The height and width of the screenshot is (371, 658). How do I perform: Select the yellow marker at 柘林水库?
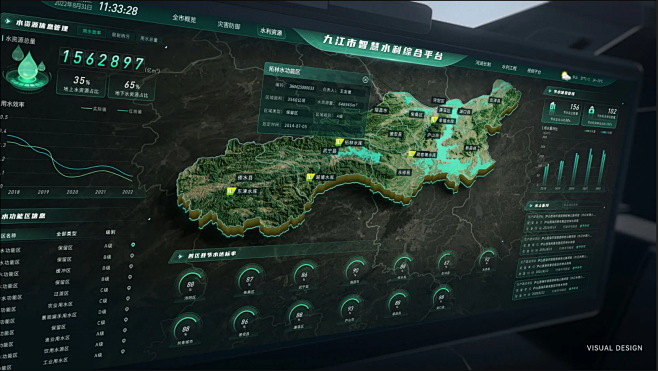coord(339,142)
